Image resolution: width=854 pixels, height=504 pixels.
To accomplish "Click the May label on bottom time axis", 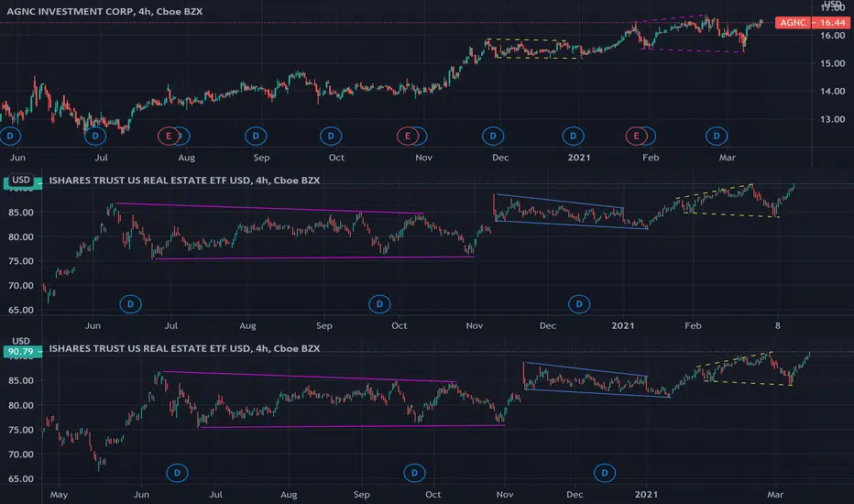I will point(59,495).
